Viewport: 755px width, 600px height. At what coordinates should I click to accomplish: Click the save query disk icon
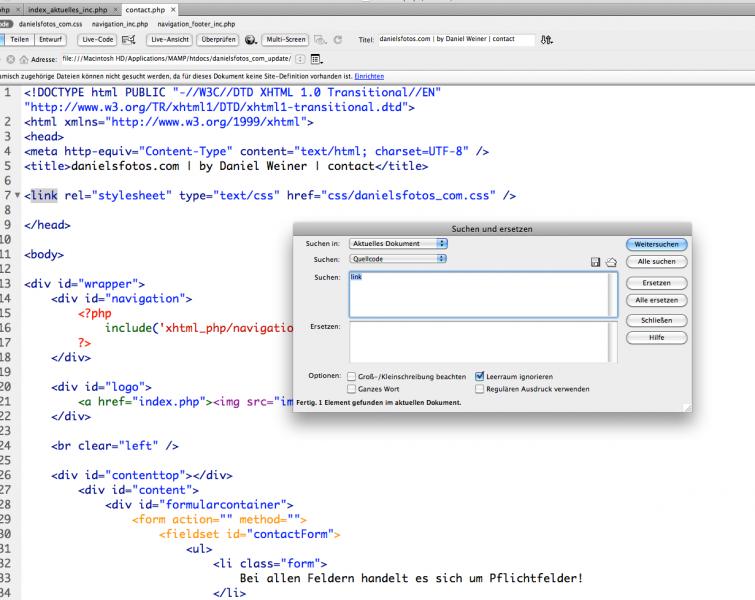click(596, 262)
